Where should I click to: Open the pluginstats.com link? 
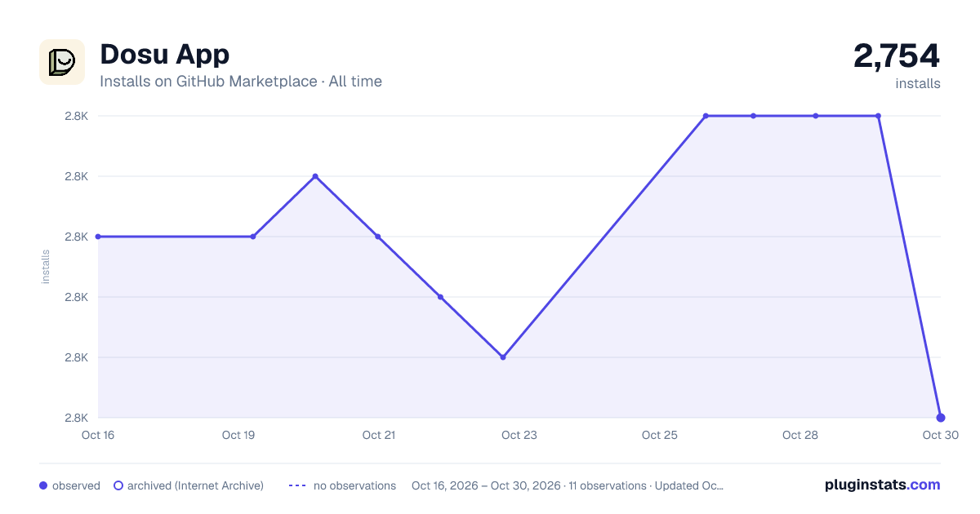(x=882, y=485)
